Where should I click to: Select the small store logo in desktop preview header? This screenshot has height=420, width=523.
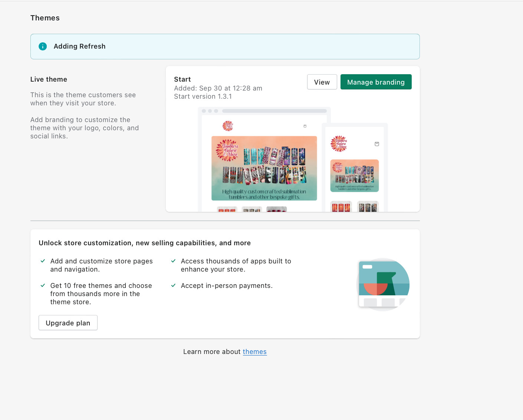coord(227,126)
